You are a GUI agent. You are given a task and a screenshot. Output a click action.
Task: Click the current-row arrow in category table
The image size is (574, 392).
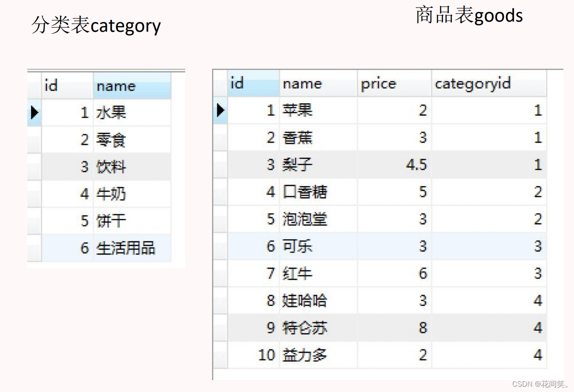34,113
